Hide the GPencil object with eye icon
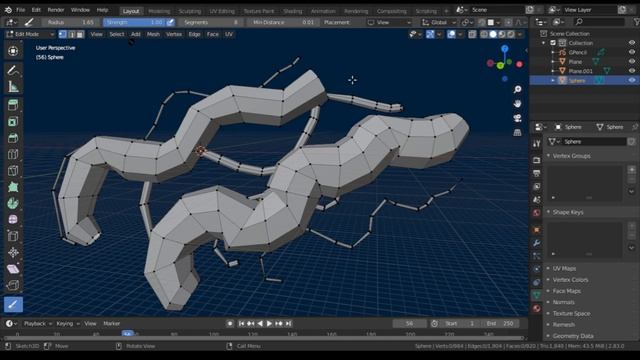The image size is (640, 360). click(x=631, y=52)
